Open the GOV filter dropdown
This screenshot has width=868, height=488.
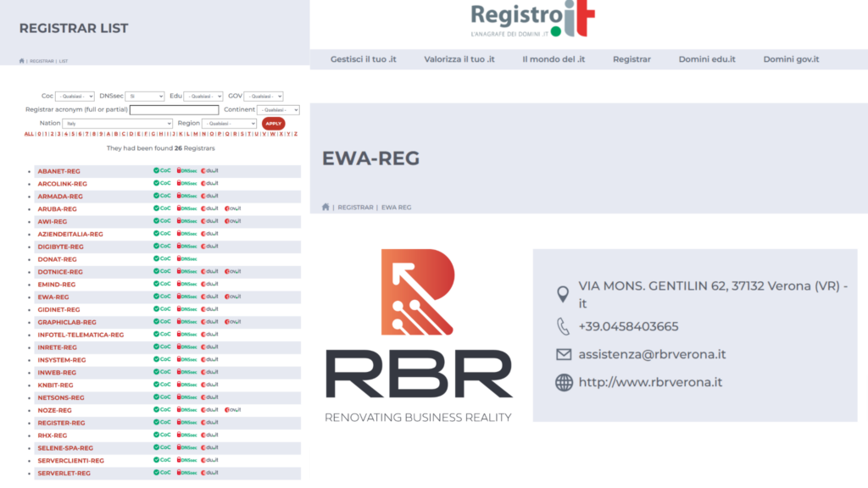(x=264, y=97)
